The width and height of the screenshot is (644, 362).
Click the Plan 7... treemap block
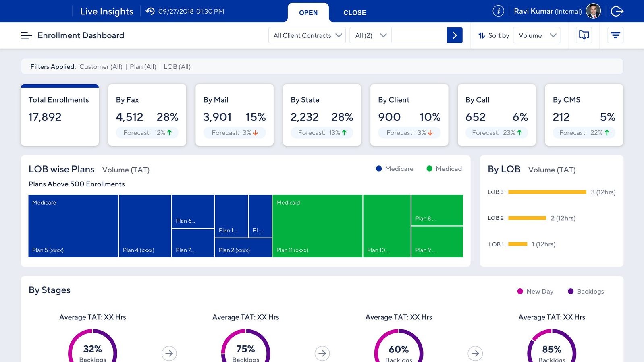tap(193, 243)
